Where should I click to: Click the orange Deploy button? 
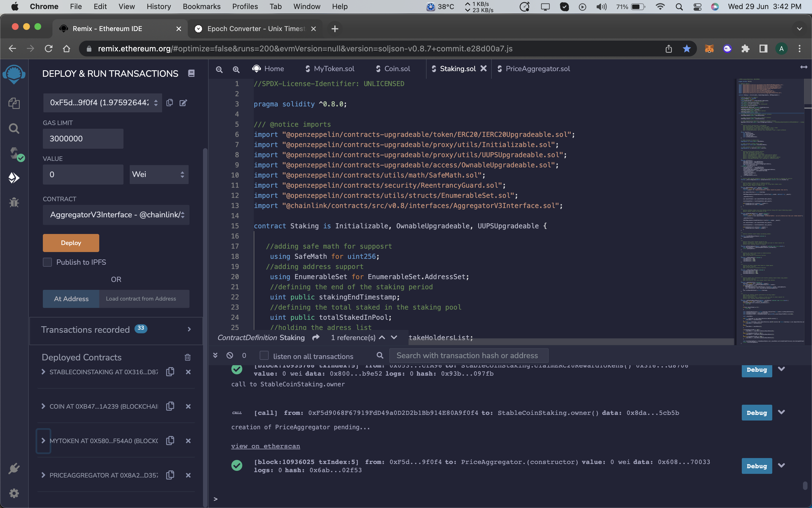[x=71, y=243]
